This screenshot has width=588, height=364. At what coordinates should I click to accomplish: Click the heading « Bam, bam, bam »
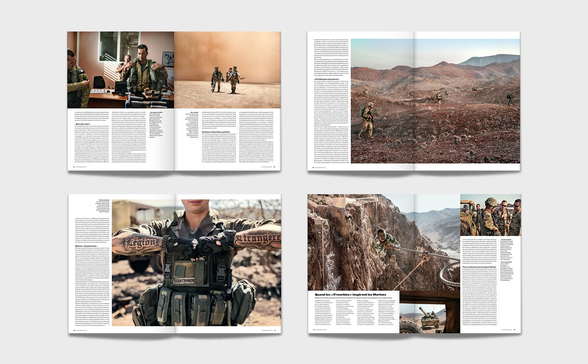[82, 124]
